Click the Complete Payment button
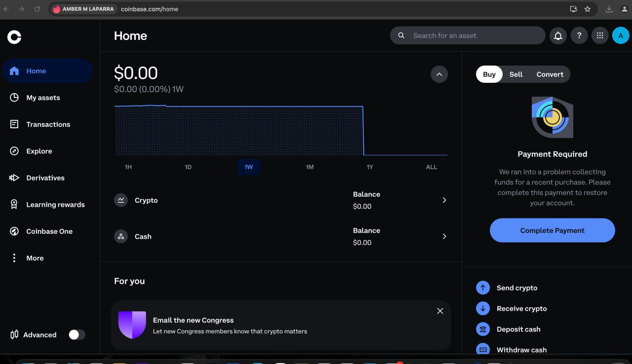632x364 pixels. click(553, 230)
